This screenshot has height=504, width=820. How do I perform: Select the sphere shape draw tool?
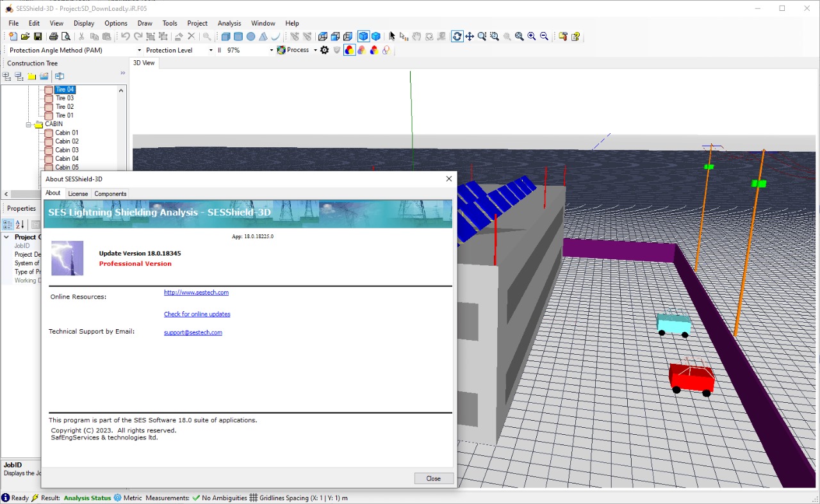pyautogui.click(x=250, y=37)
